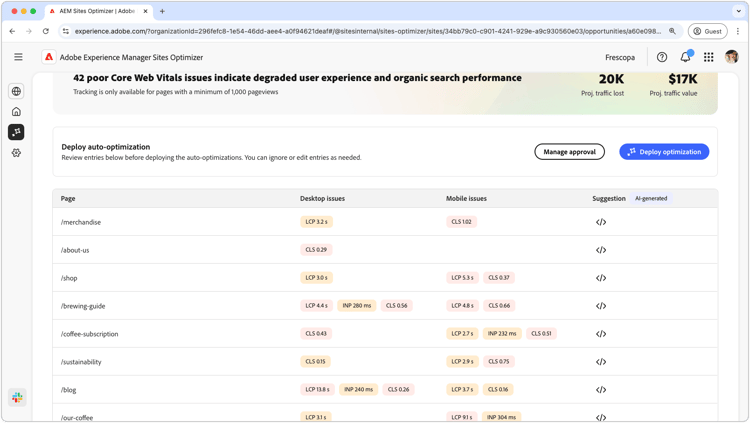View code suggestion for /brewing-guide

pos(601,306)
